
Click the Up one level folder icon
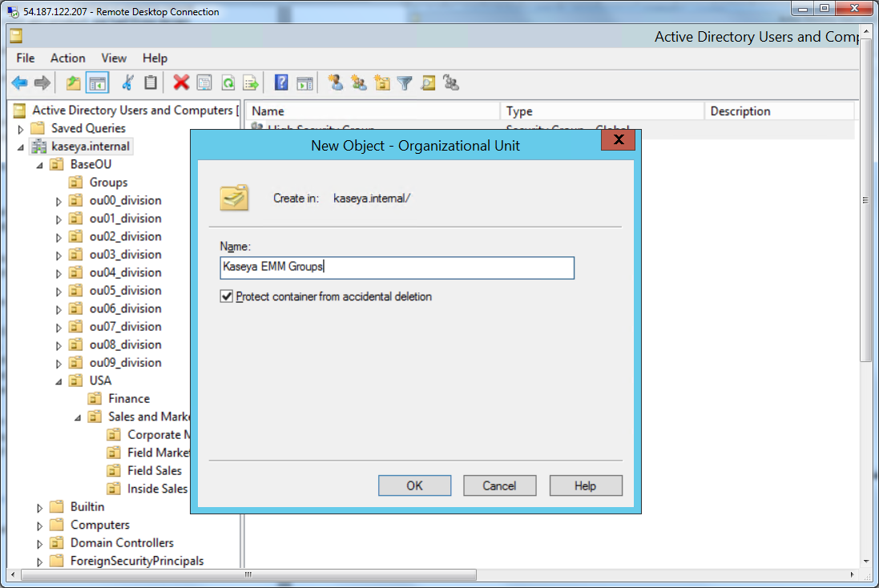point(74,83)
